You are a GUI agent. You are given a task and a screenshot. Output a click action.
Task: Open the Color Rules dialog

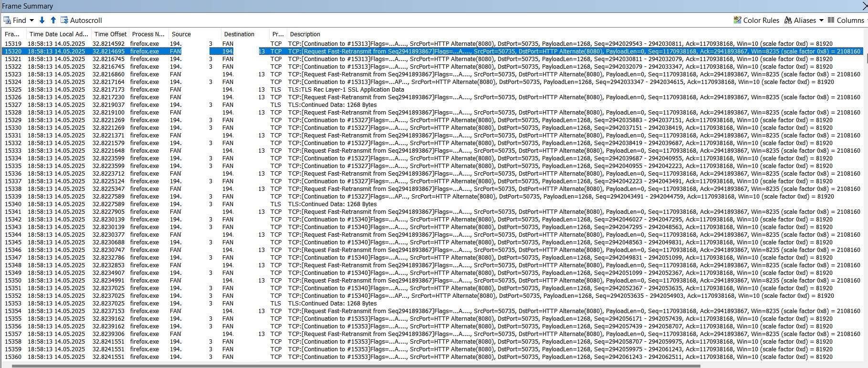(x=756, y=20)
